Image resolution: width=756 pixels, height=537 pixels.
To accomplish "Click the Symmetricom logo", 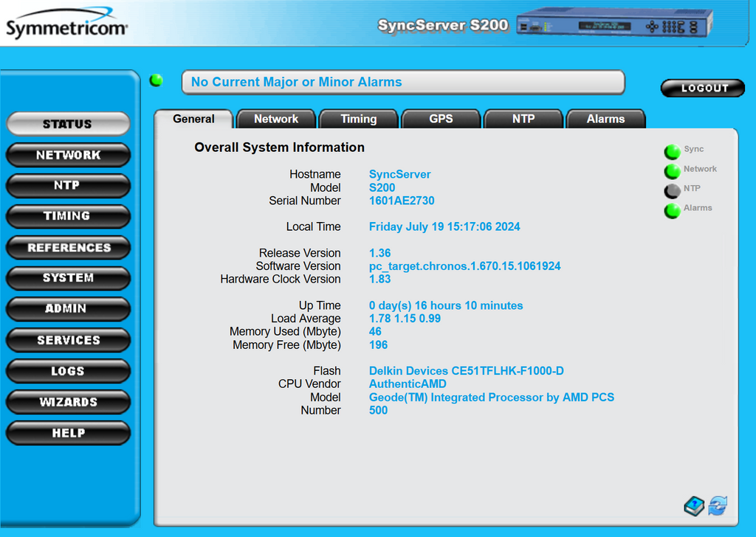I will tap(66, 27).
